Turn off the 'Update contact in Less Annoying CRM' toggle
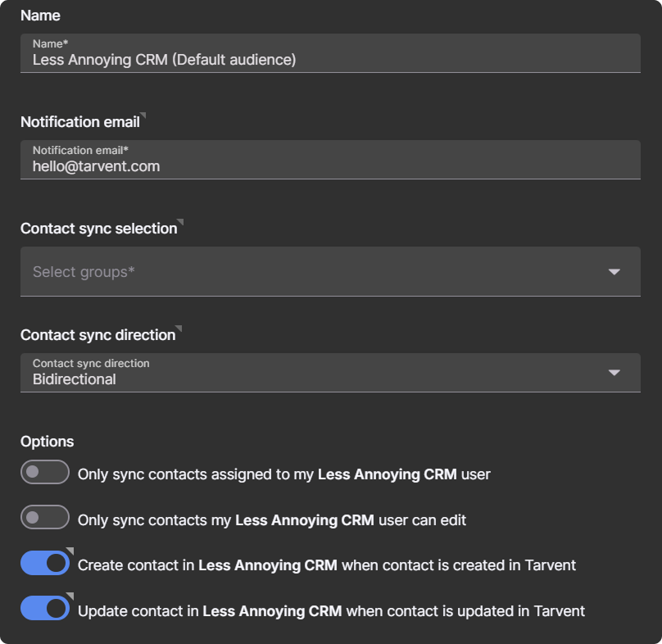 (x=45, y=608)
